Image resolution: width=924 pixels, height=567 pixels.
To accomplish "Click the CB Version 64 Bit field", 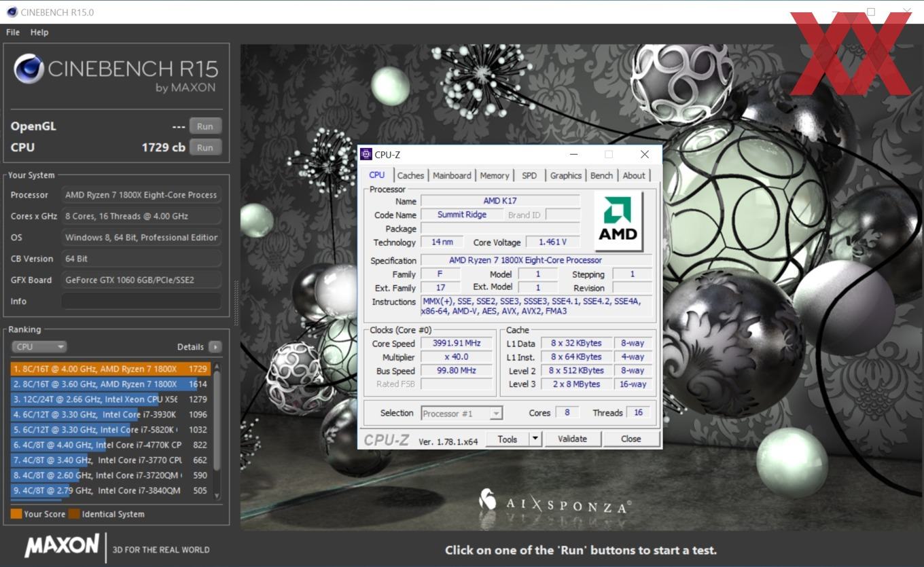I will 141,259.
